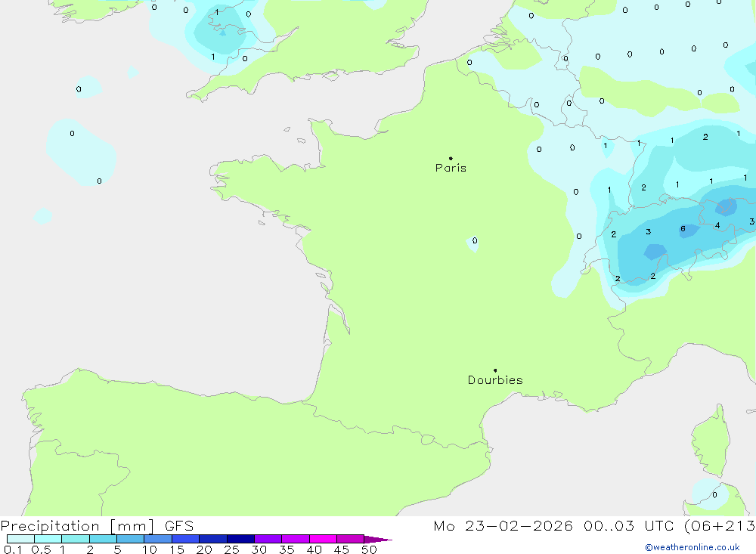Pick the 40–45 mm magenta legend swatch
Screen dimensions: 756x554
pos(323,539)
